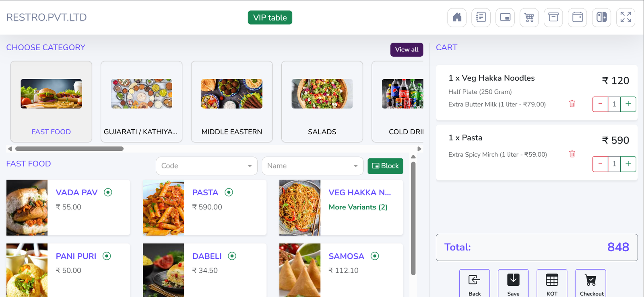Viewport: 644px width, 297px height.
Task: Open the Code dropdown
Action: pyautogui.click(x=206, y=166)
